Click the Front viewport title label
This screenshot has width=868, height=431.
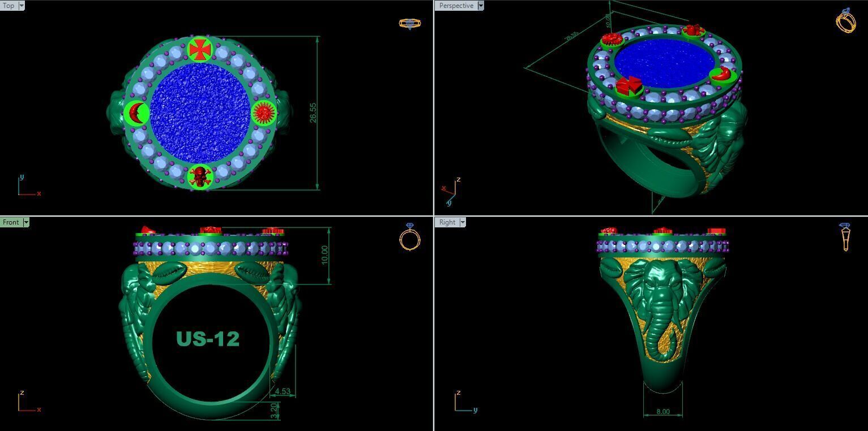tap(11, 222)
